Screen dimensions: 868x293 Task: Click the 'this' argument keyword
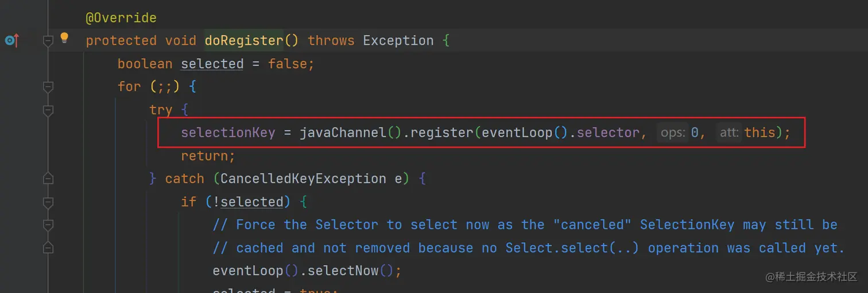tap(759, 133)
